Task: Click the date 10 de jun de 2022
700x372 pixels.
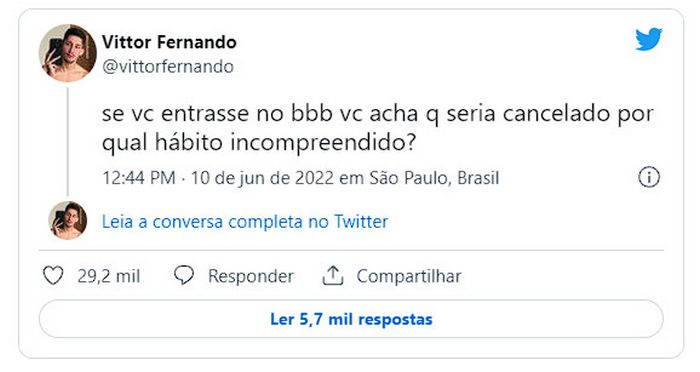Action: [262, 178]
